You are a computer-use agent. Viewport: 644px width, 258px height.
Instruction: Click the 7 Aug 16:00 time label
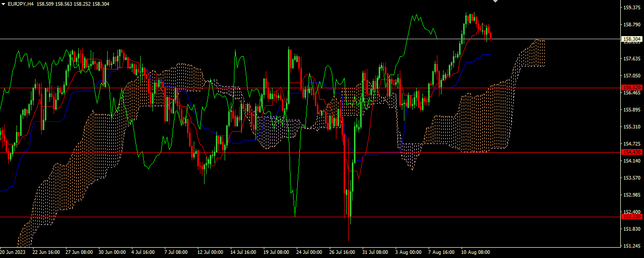click(442, 253)
